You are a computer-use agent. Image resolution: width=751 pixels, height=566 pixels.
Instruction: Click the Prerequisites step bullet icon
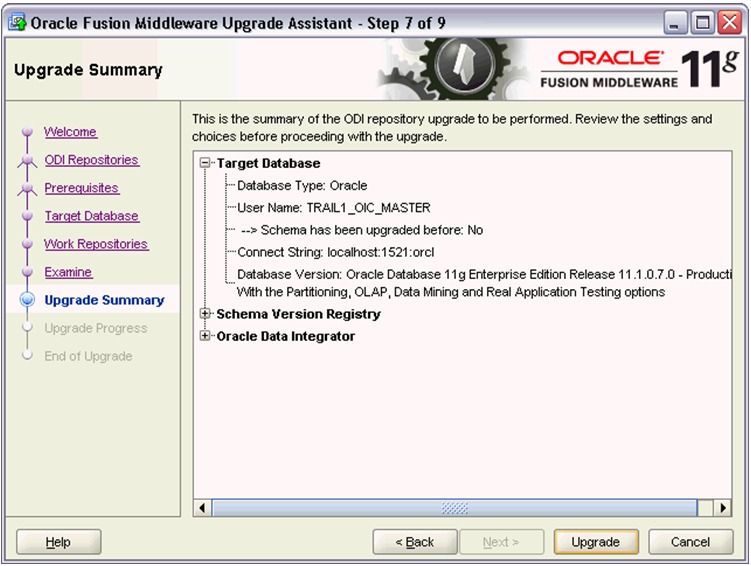[x=27, y=188]
